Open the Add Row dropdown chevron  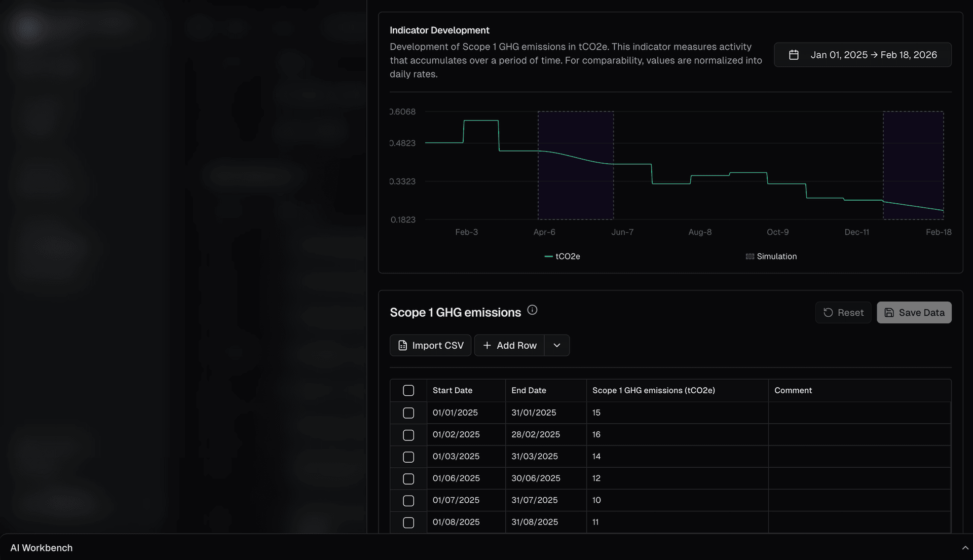(556, 345)
